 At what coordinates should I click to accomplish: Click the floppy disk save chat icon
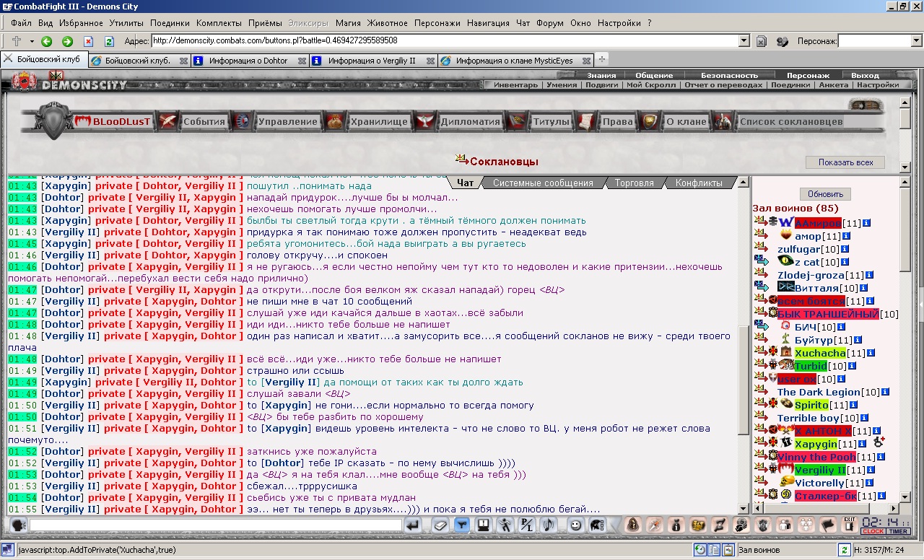[484, 525]
